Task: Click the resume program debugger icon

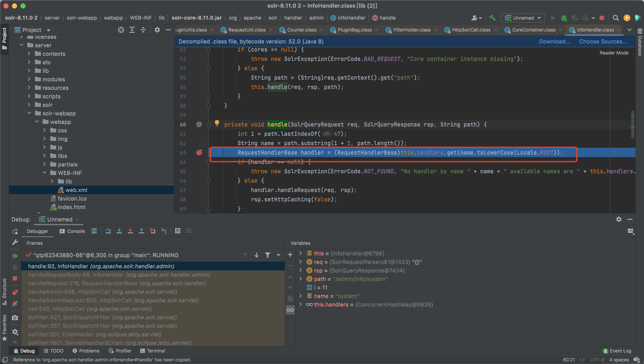Action: 15,255
